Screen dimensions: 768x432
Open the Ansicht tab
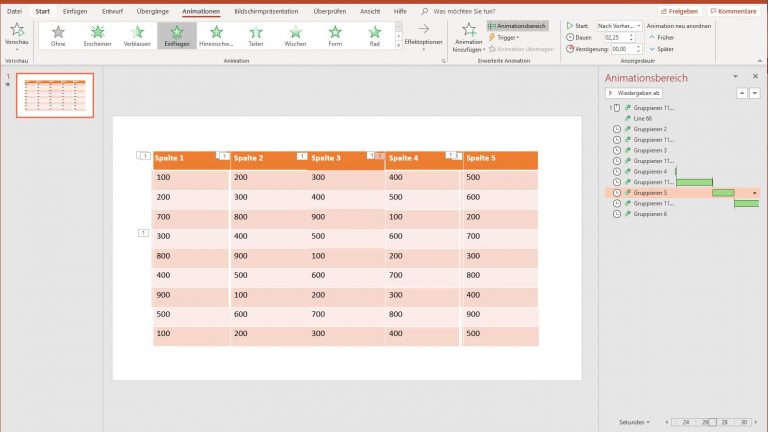[370, 11]
